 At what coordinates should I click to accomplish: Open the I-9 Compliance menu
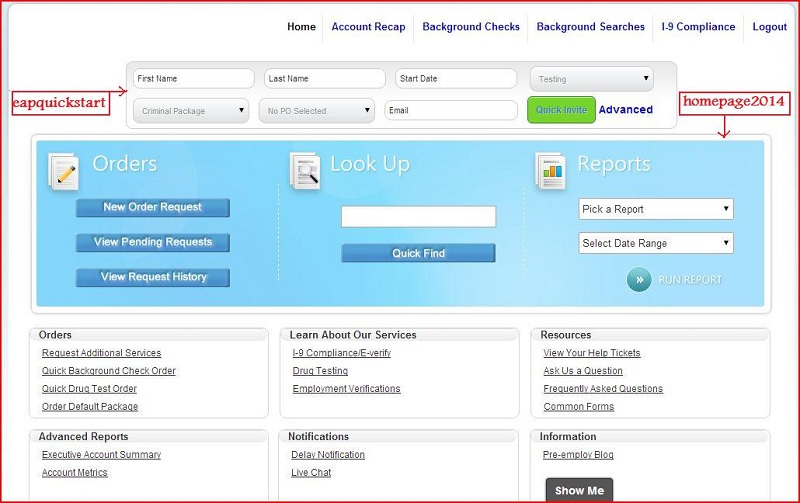(698, 27)
